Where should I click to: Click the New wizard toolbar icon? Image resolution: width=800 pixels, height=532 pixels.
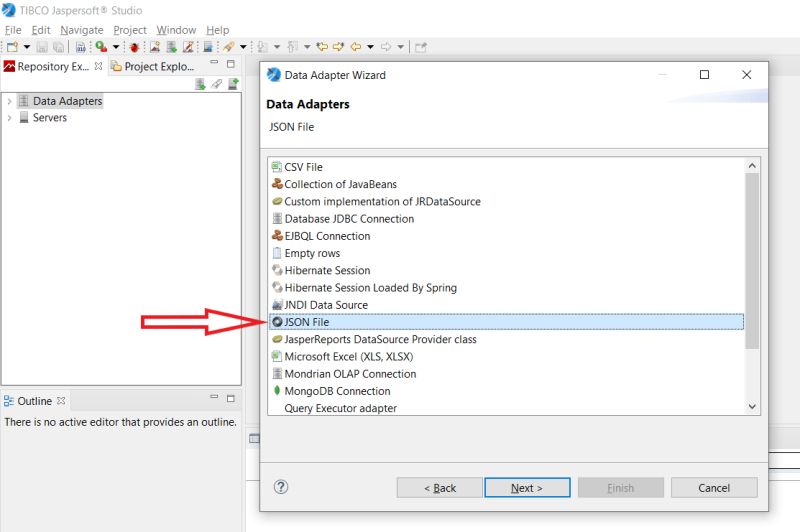click(x=12, y=47)
